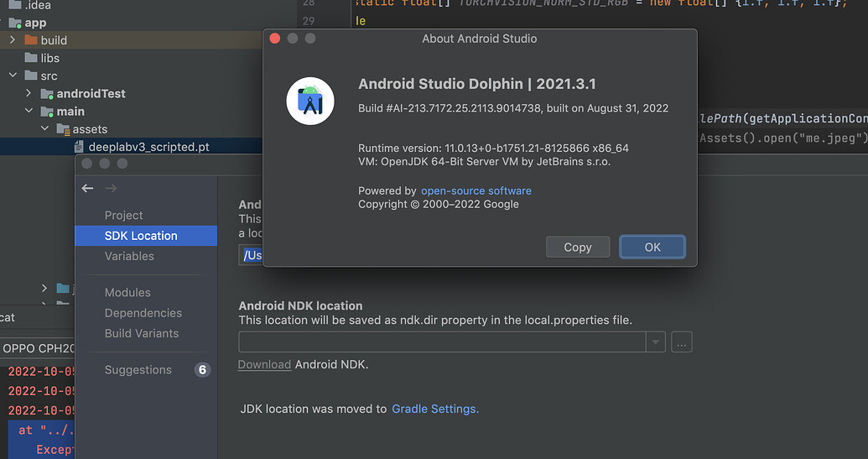This screenshot has height=459, width=868.
Task: Open the Build Variants section
Action: (142, 333)
